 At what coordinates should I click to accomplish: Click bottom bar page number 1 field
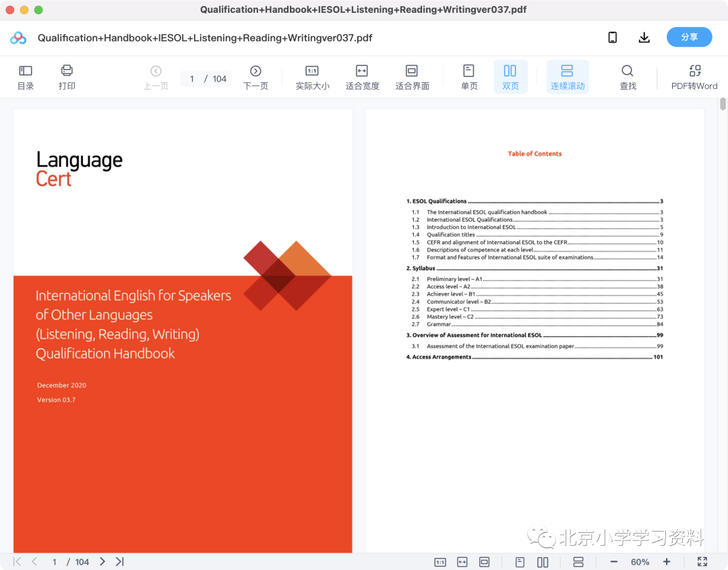tap(55, 562)
